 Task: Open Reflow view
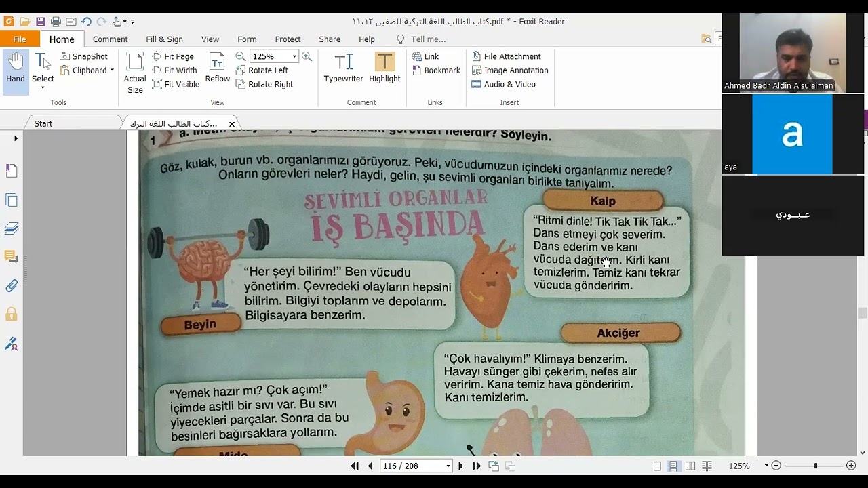[x=217, y=68]
